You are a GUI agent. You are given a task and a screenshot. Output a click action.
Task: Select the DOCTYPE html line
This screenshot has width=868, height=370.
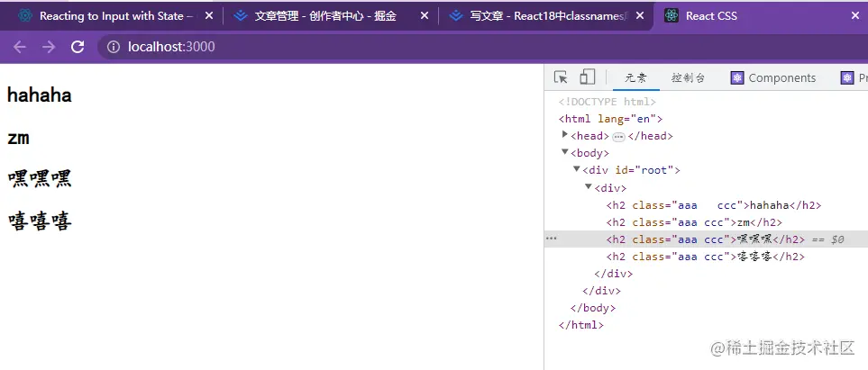(608, 102)
